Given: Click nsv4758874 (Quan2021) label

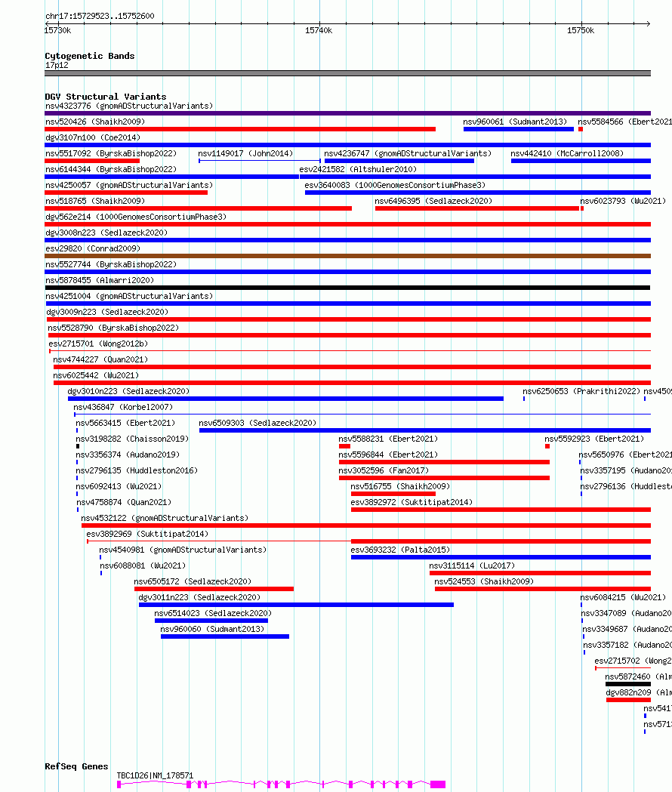Looking at the screenshot, I should [x=124, y=503].
